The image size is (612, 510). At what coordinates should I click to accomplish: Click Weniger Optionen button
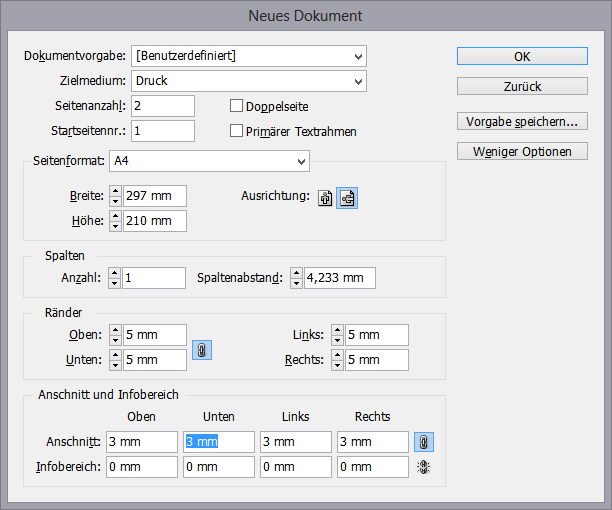(522, 152)
